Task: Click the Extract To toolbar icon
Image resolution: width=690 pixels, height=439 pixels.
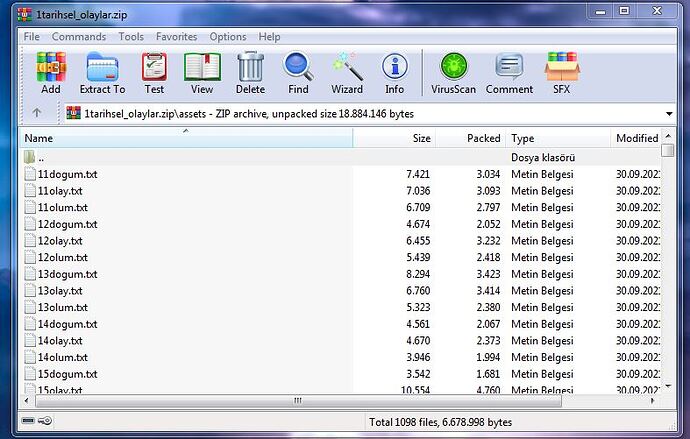Action: (x=102, y=73)
